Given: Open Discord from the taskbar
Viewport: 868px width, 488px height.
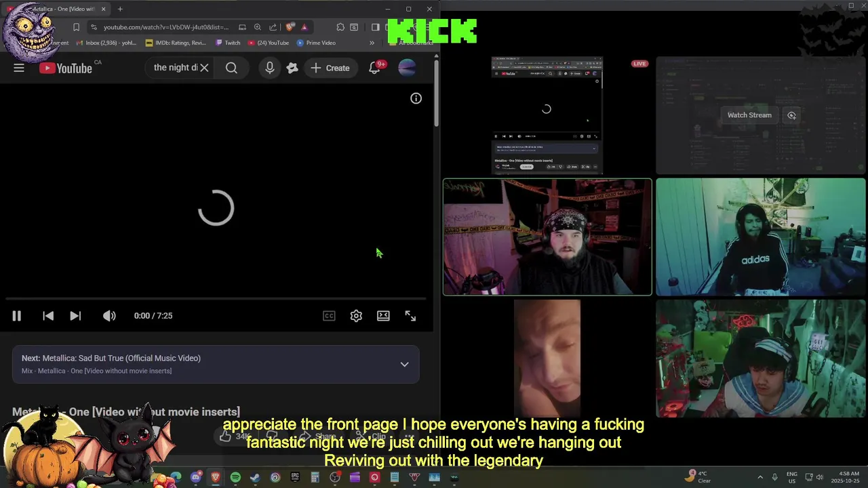Looking at the screenshot, I should (196, 477).
